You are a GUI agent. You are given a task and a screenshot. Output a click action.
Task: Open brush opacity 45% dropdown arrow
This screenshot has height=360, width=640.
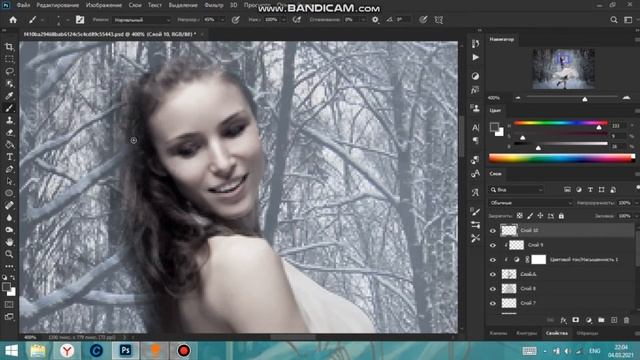222,20
